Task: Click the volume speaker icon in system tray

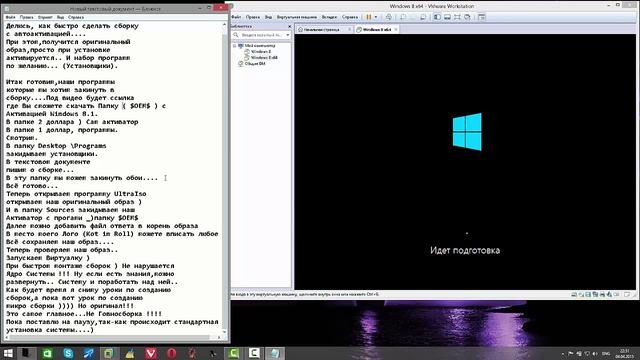Action: [595, 353]
